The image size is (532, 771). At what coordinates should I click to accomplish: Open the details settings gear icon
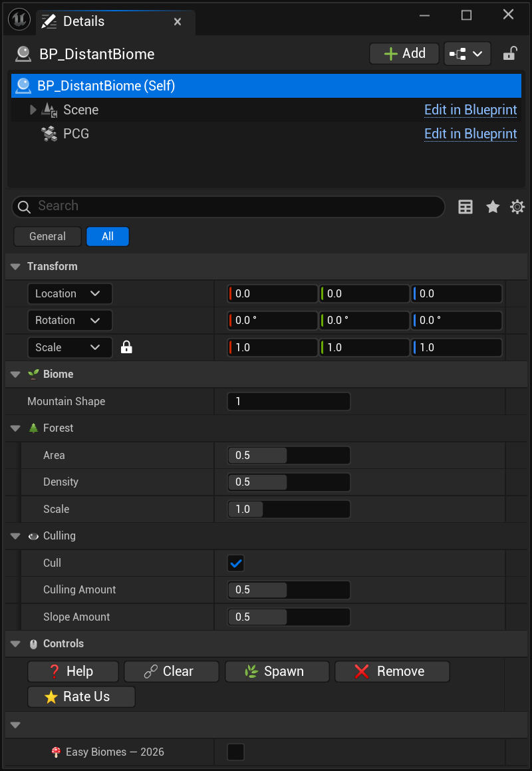tap(517, 207)
